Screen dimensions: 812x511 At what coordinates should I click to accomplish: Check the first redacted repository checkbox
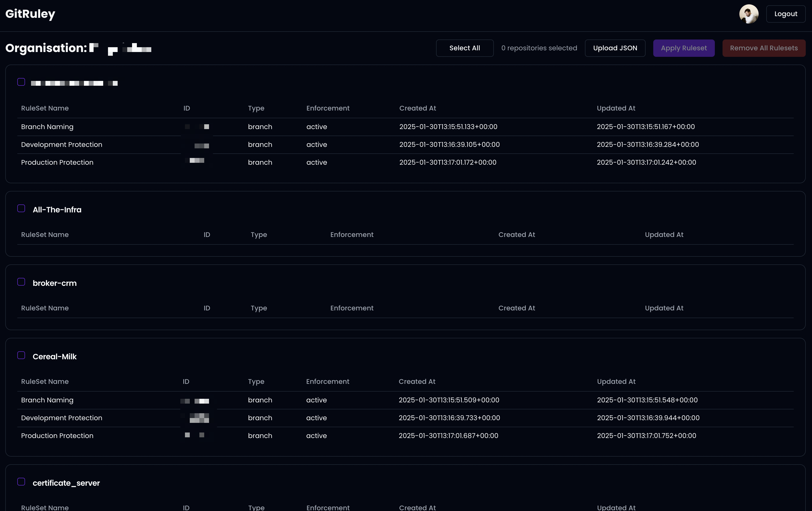(x=21, y=82)
